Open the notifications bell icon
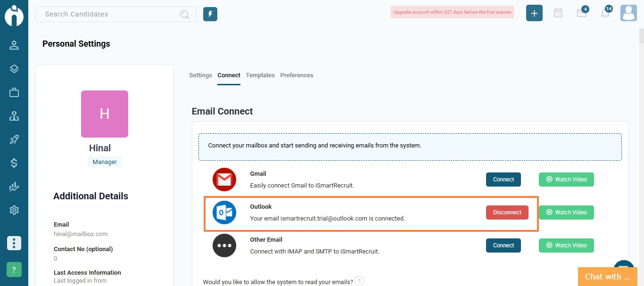This screenshot has width=644, height=286. point(606,12)
